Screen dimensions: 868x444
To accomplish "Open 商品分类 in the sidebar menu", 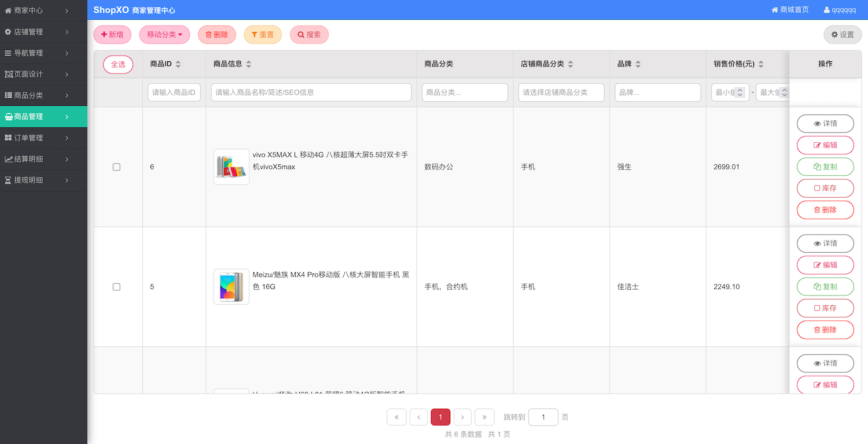I will coord(43,95).
